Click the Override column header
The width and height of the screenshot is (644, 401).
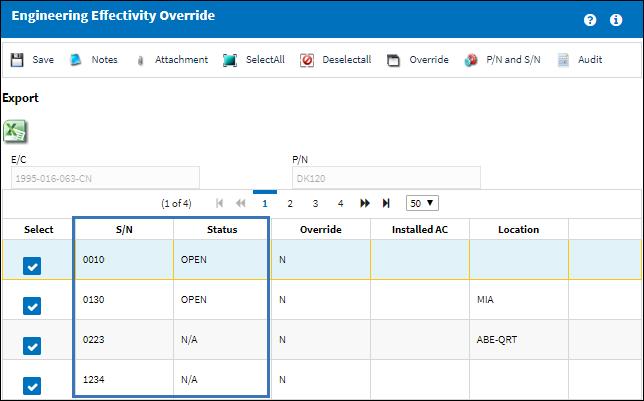pos(321,230)
